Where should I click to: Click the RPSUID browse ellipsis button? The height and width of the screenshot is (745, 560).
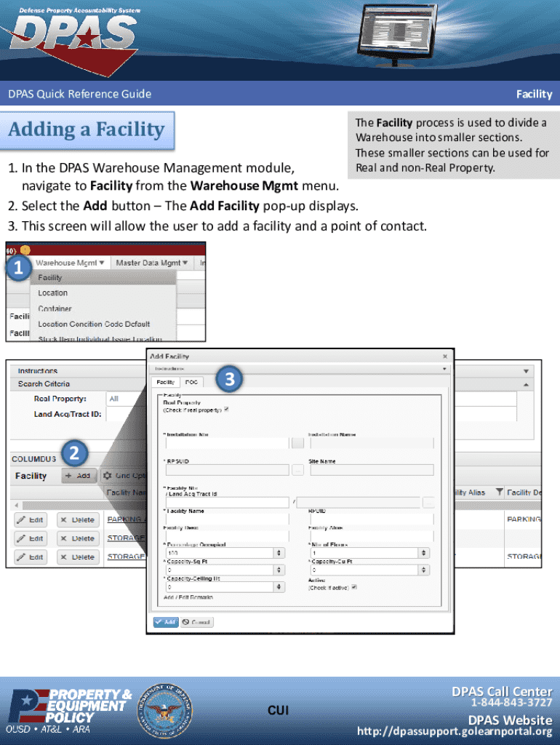[297, 470]
